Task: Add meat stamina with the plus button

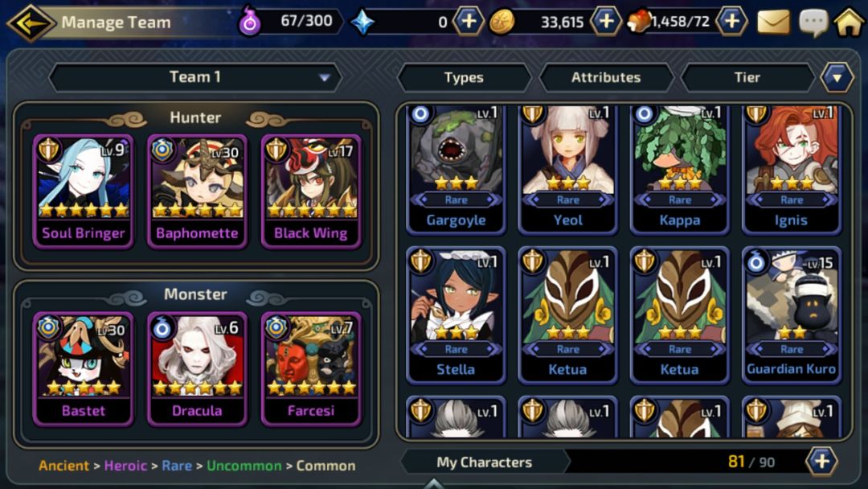Action: tap(732, 22)
